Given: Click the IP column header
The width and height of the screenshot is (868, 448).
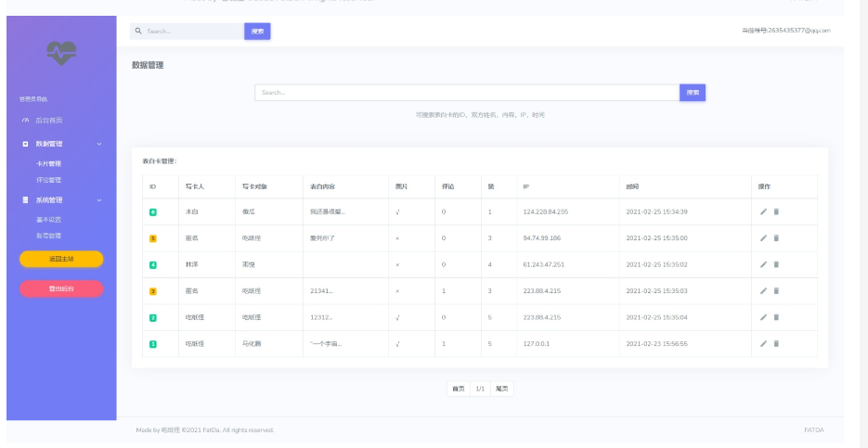Looking at the screenshot, I should (525, 187).
